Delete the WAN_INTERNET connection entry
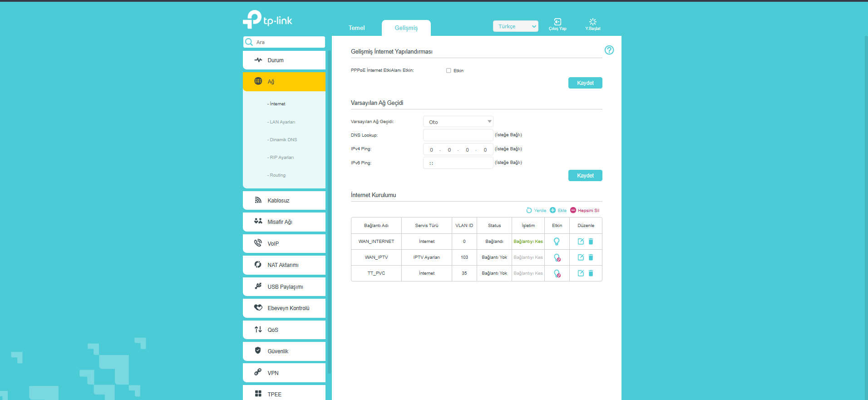 (591, 242)
